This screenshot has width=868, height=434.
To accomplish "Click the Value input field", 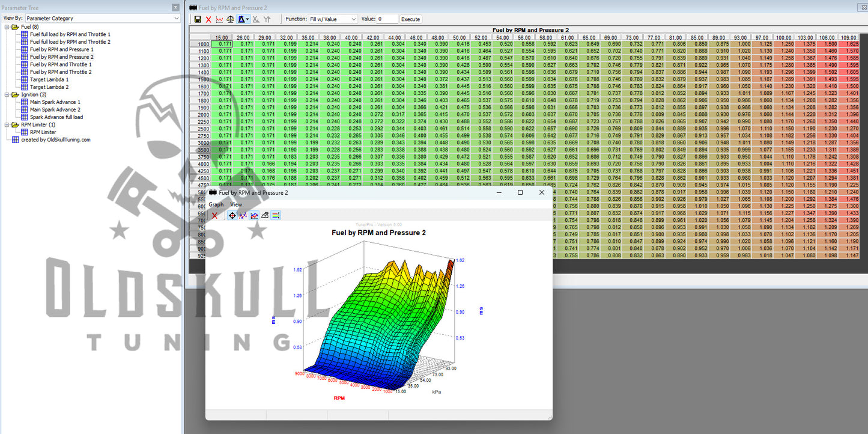I will [x=387, y=19].
